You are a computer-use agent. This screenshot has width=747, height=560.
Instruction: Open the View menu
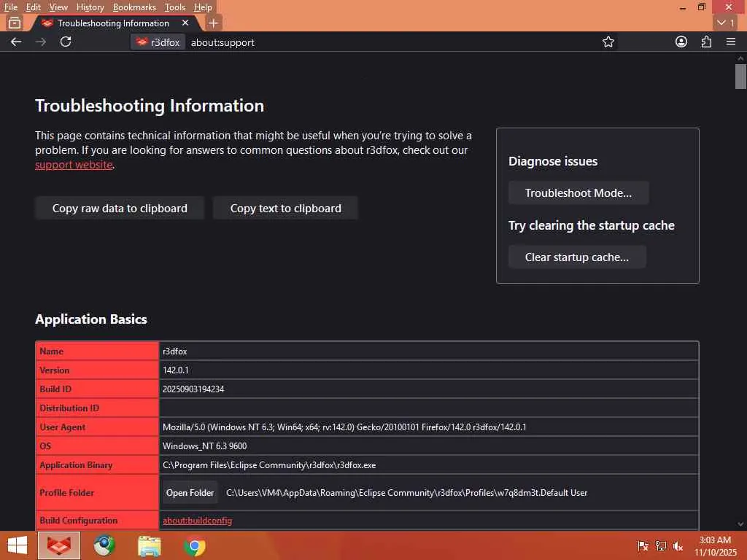58,7
